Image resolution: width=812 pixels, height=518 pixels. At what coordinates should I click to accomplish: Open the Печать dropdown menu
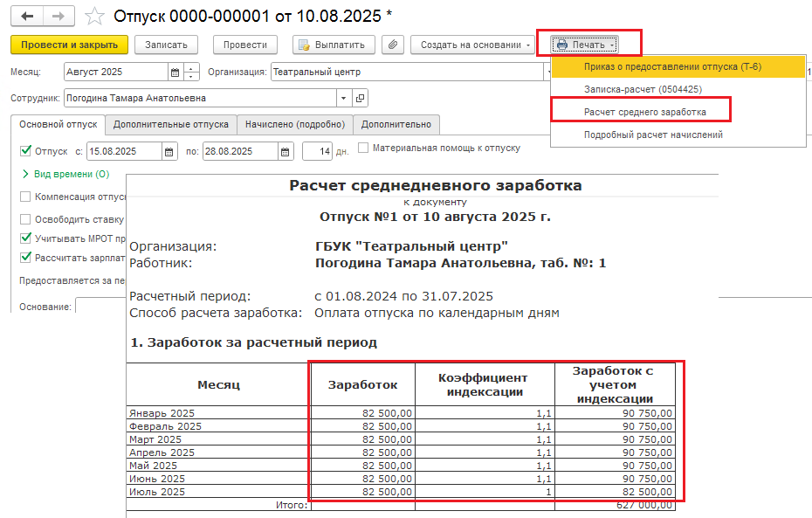click(585, 45)
